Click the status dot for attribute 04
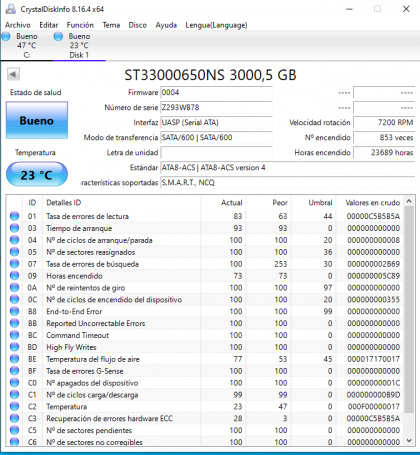 click(x=14, y=240)
